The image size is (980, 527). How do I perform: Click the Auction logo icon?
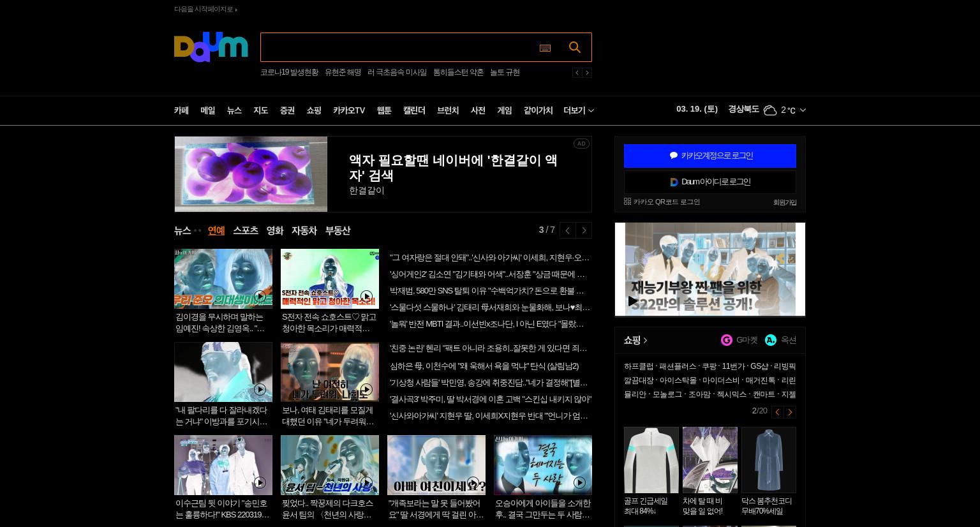click(771, 340)
